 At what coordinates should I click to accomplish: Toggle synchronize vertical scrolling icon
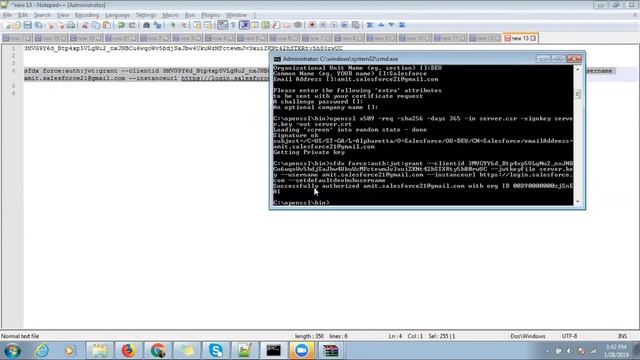point(197,25)
